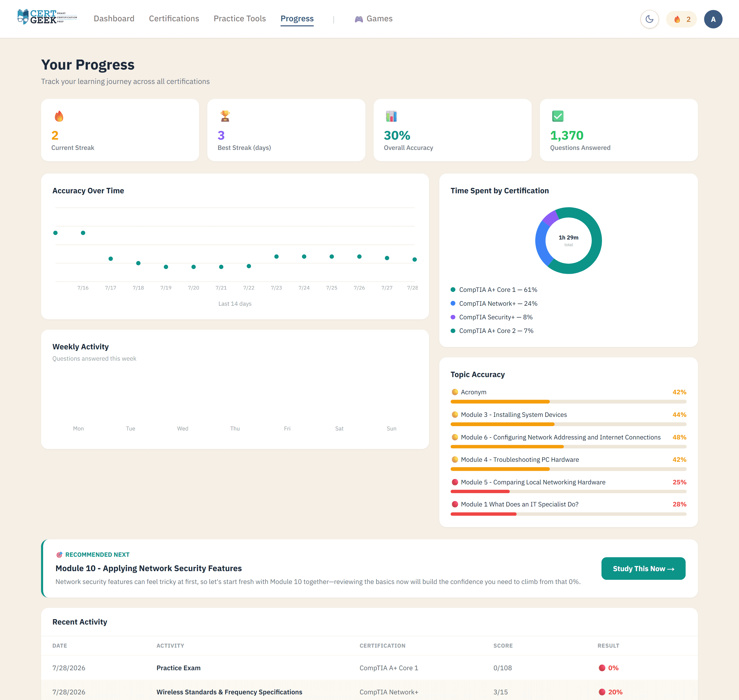This screenshot has width=739, height=700.
Task: Click the Module 6 orange status dot
Action: 455,437
